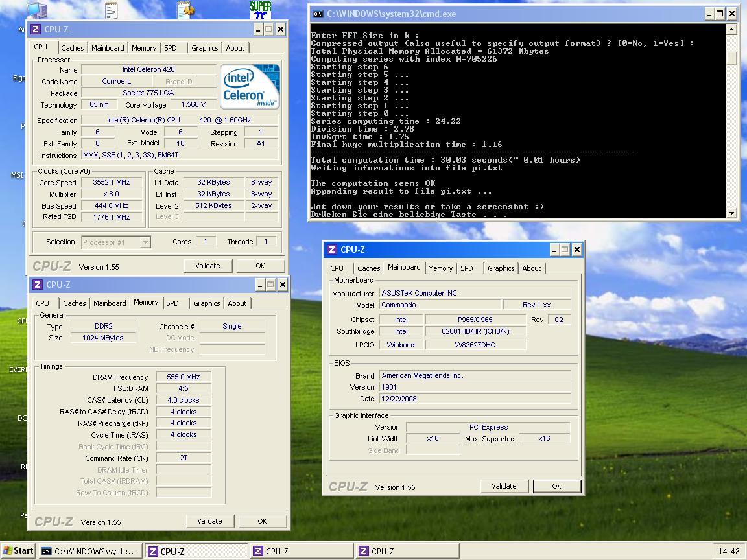Click the Total computation time line in cmd
Image resolution: width=747 pixels, height=560 pixels.
[445, 160]
